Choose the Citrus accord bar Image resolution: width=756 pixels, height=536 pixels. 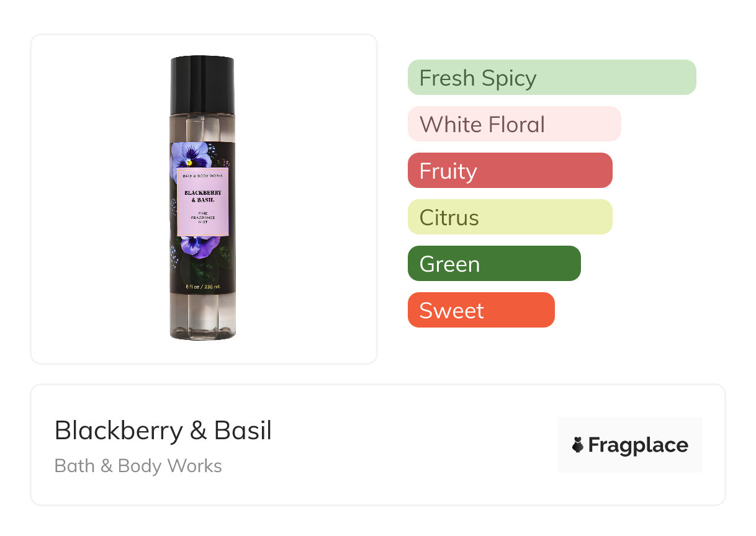[x=510, y=217]
